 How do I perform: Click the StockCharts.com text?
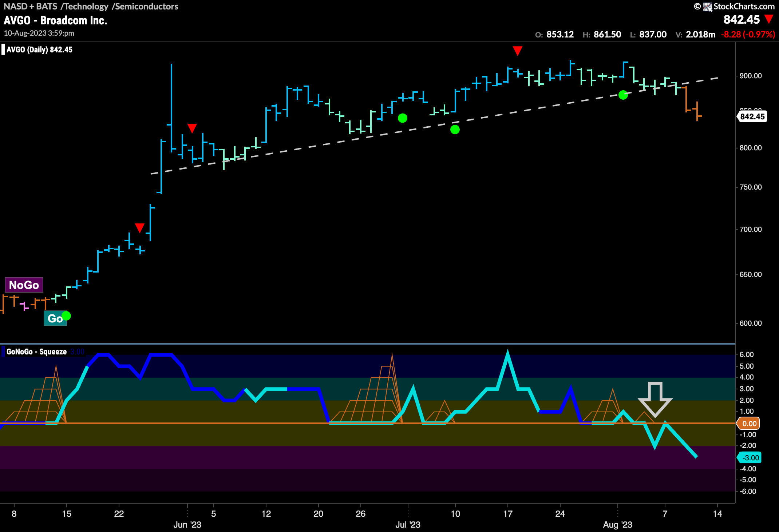(744, 6)
